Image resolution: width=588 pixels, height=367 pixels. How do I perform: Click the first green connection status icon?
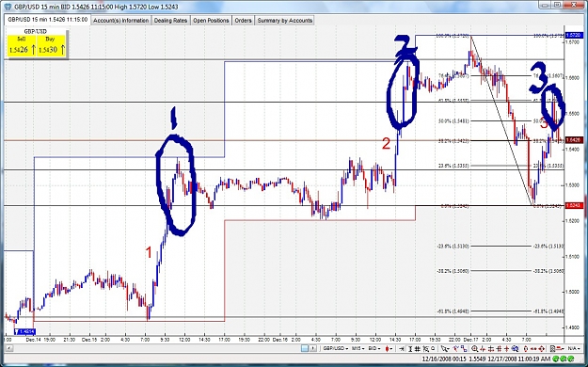click(x=557, y=359)
